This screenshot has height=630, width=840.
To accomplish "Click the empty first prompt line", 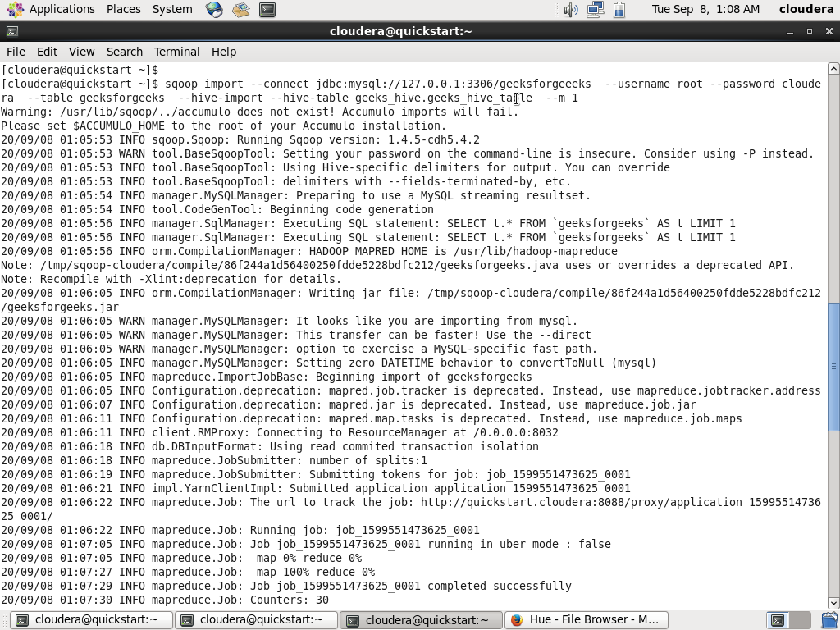I will pos(80,71).
